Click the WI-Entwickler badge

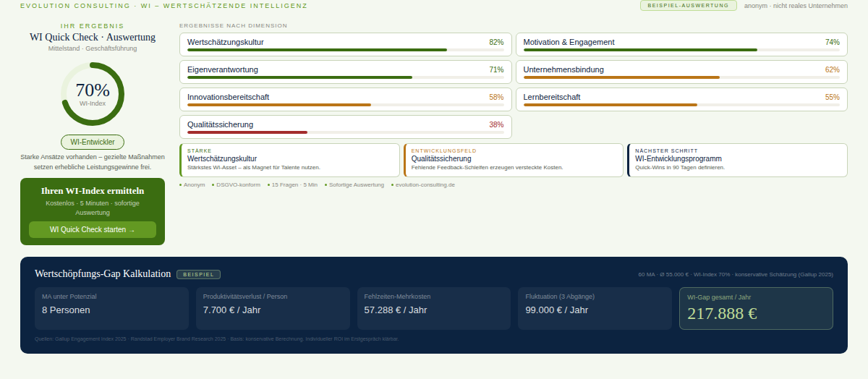(x=93, y=142)
